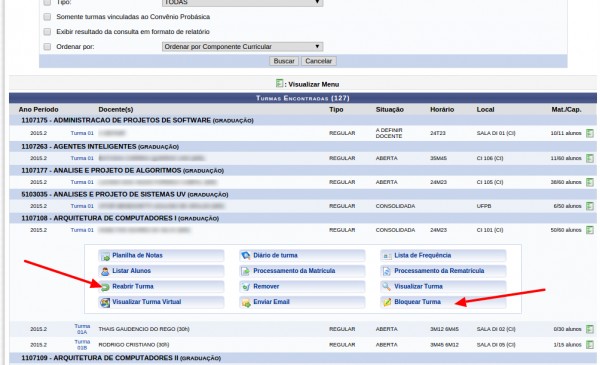Screen dimensions: 600x365
Task: Open Ordenar por Componente Curricular dropdown
Action: [x=243, y=47]
